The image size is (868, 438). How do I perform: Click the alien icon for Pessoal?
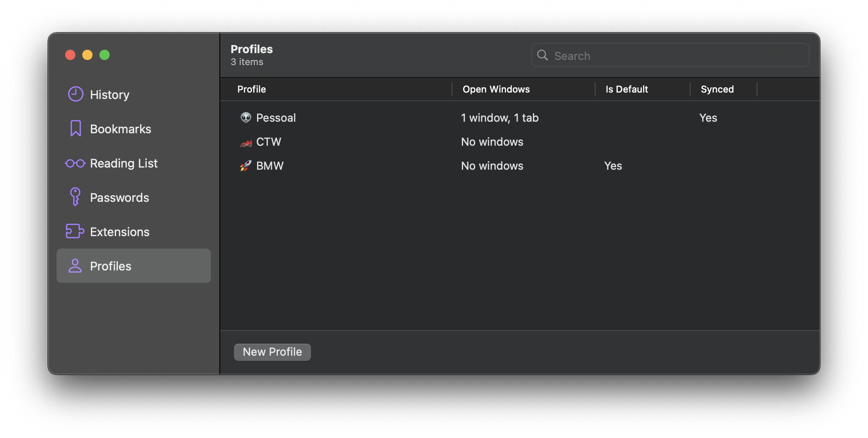(246, 118)
